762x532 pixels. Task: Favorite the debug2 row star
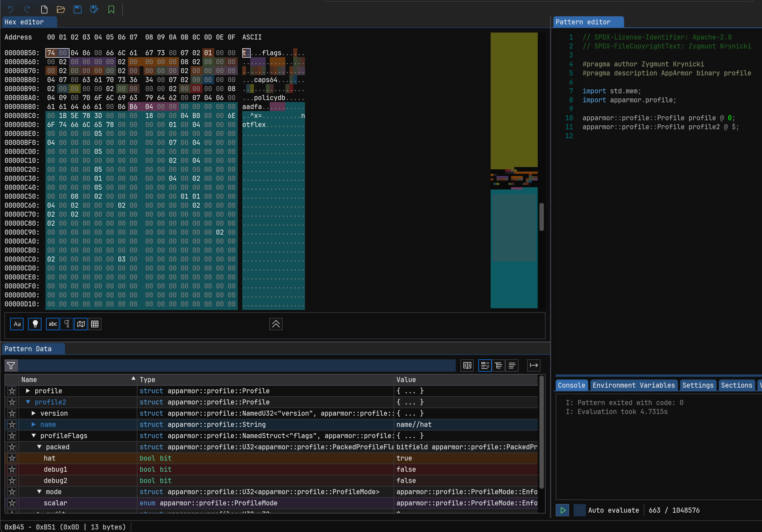[12, 480]
